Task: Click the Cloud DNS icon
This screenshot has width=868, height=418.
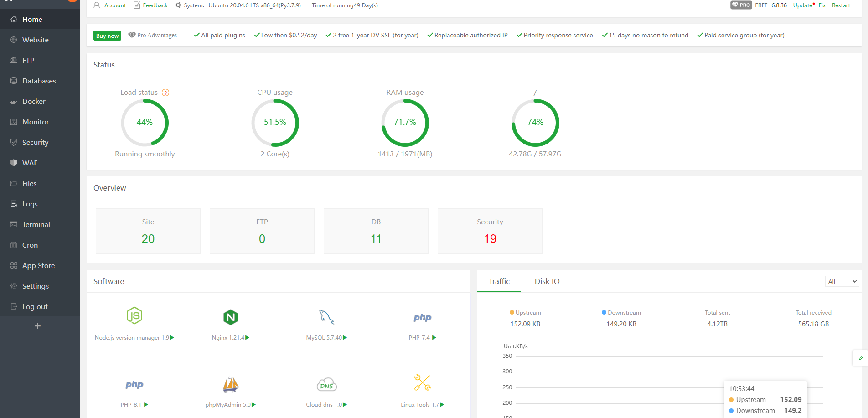Action: click(326, 385)
